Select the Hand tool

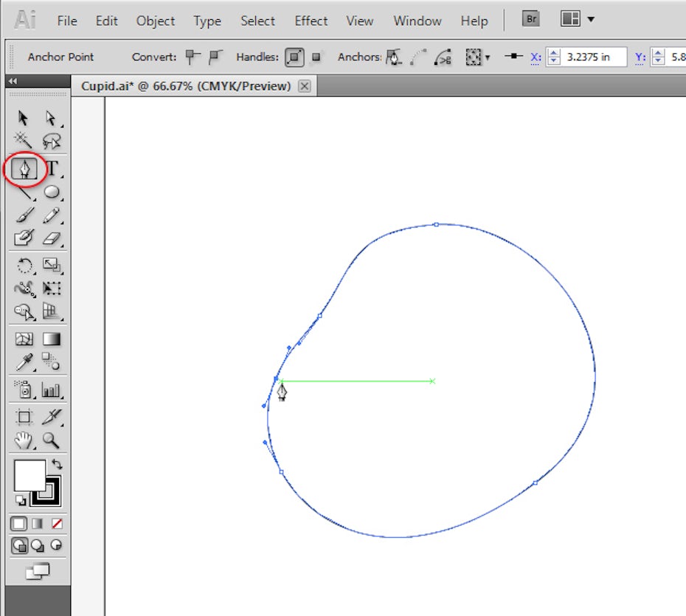[x=23, y=440]
